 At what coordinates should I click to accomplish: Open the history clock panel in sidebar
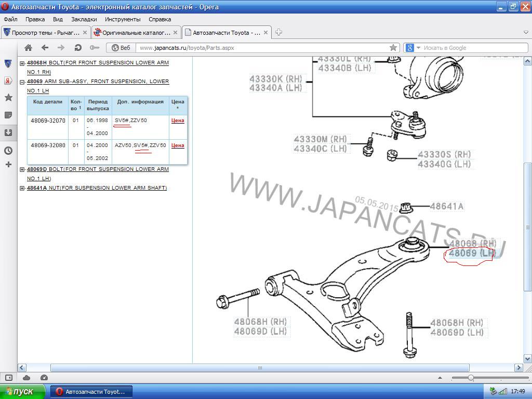8,151
